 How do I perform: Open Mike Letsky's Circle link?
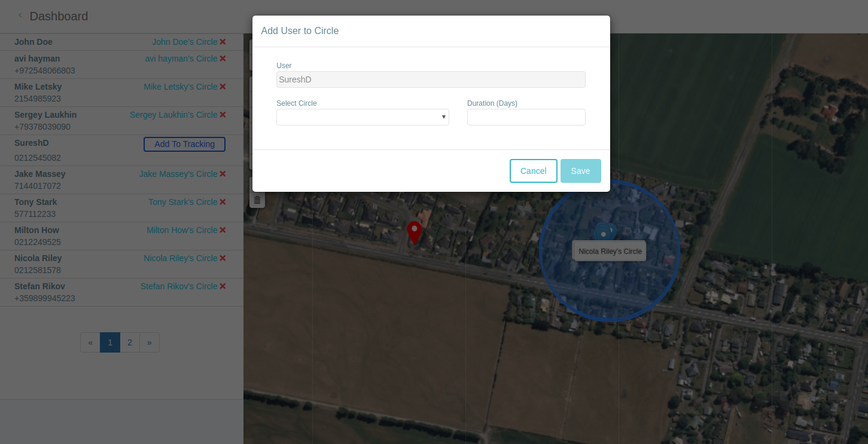point(181,87)
